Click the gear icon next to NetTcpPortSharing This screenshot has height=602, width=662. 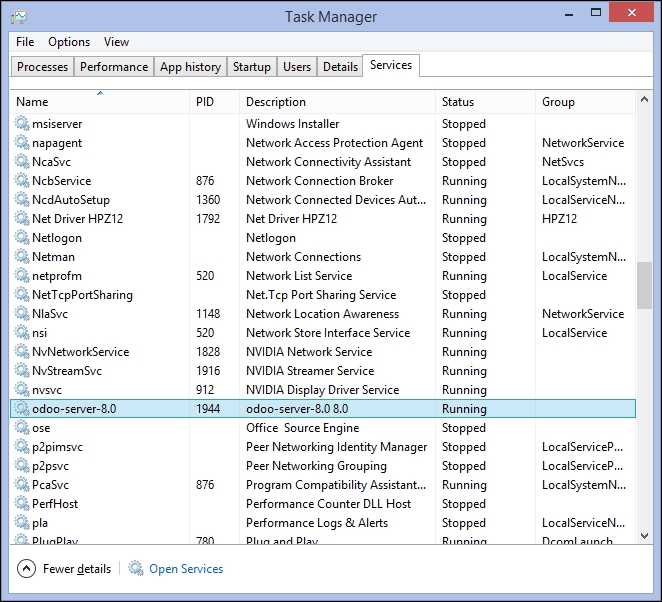tap(22, 294)
